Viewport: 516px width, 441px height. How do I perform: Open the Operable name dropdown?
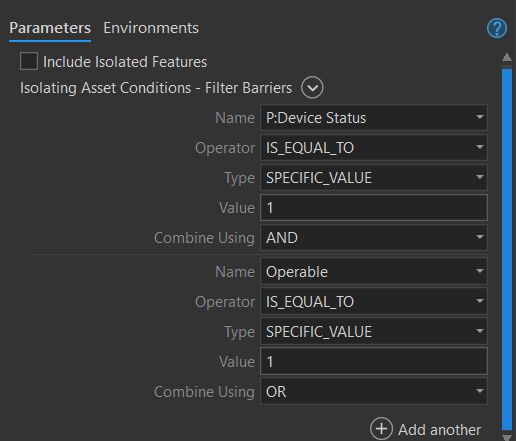(374, 271)
